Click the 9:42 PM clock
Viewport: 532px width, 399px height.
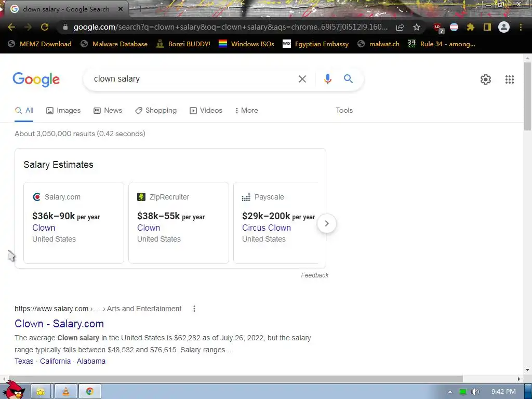pos(503,392)
